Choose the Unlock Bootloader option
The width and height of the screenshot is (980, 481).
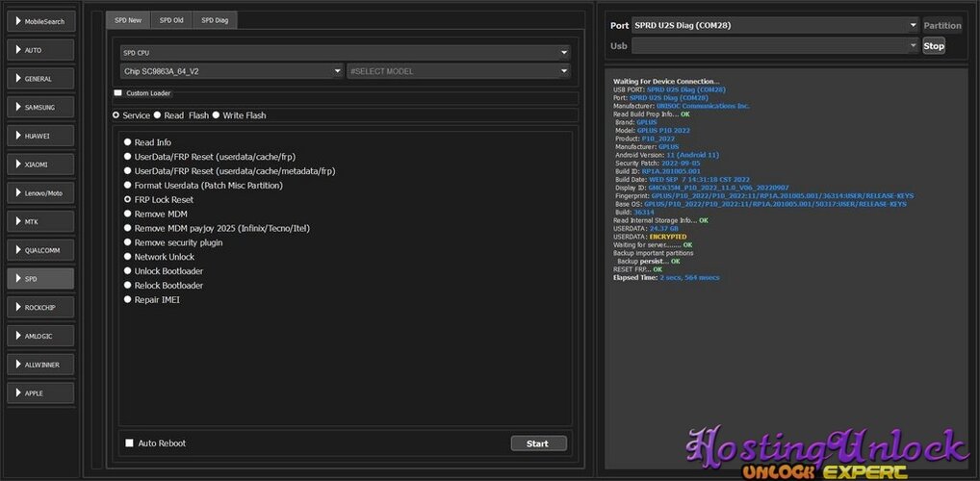163,271
